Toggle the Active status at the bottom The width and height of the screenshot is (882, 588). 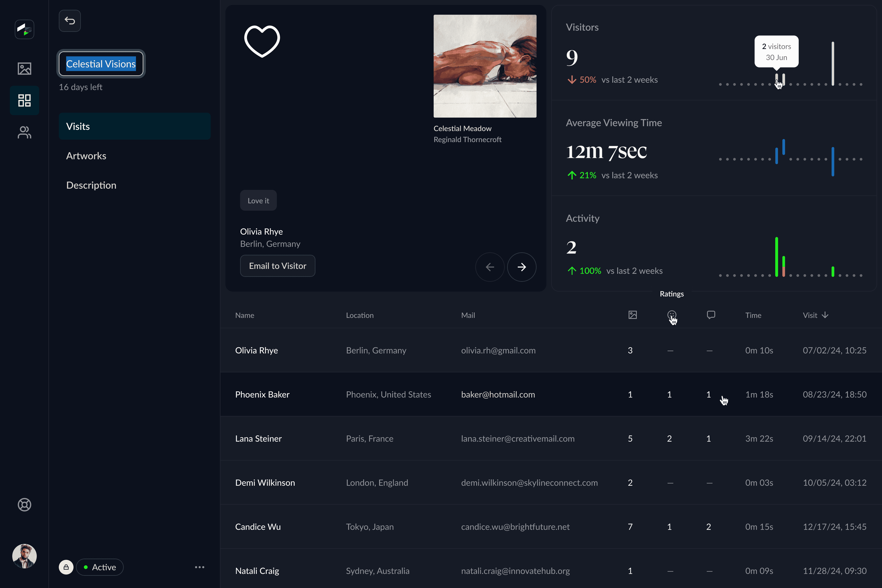click(99, 567)
